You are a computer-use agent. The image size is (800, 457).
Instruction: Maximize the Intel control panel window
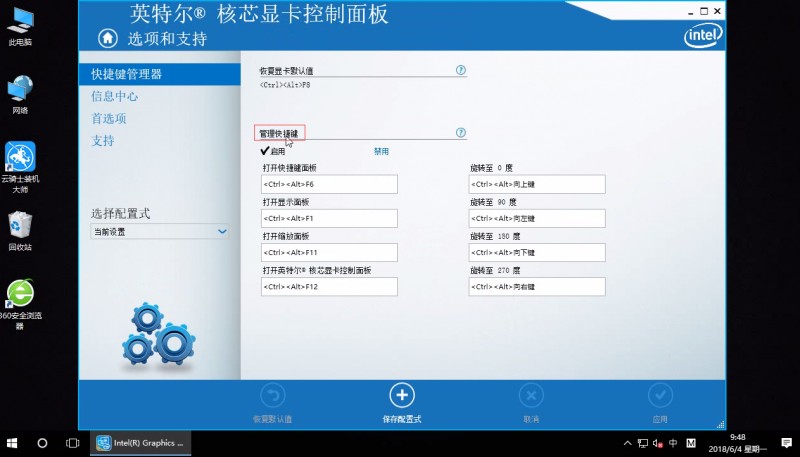[x=704, y=11]
